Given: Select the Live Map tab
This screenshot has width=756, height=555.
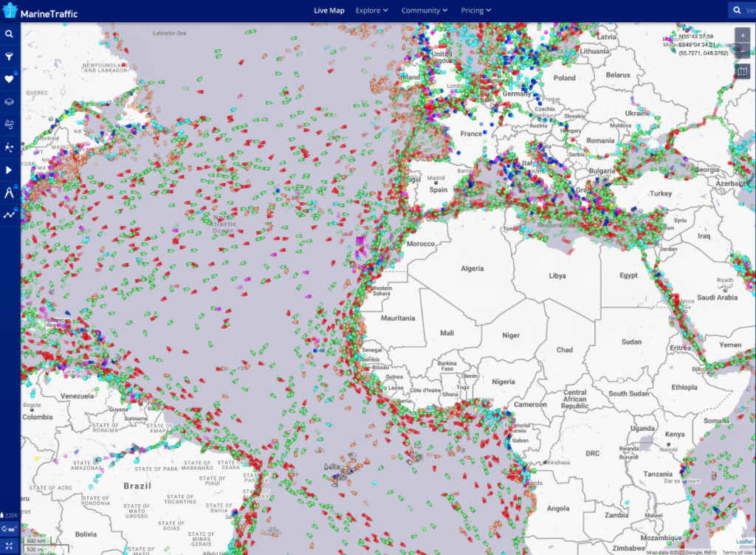Looking at the screenshot, I should (x=329, y=10).
